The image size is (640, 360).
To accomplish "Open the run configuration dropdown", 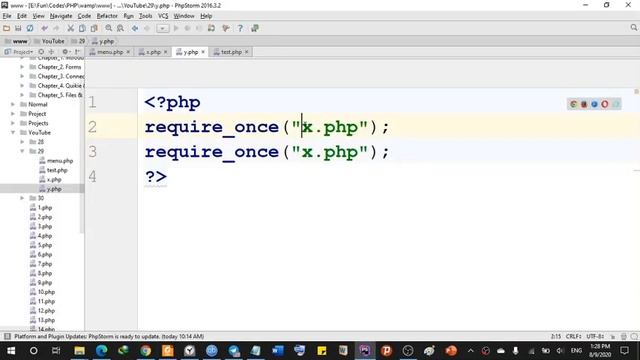I will [x=162, y=28].
